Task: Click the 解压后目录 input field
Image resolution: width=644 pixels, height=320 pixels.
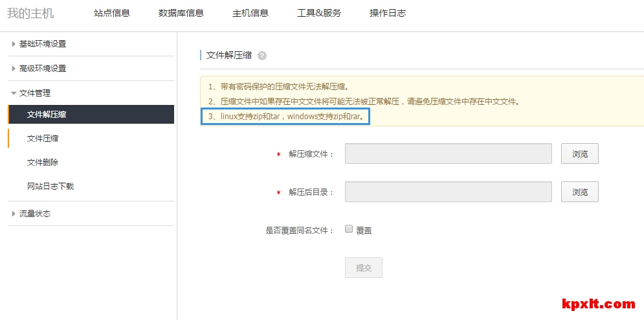Action: click(448, 192)
